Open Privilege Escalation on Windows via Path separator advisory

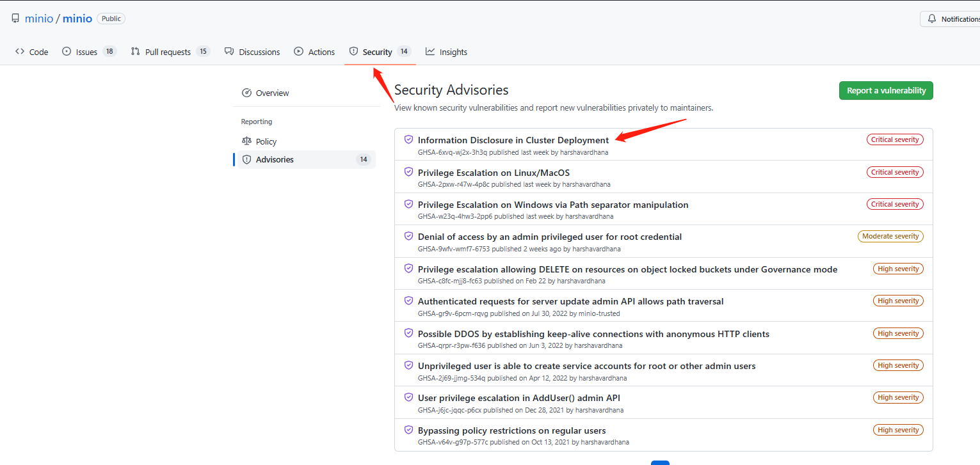(x=553, y=205)
